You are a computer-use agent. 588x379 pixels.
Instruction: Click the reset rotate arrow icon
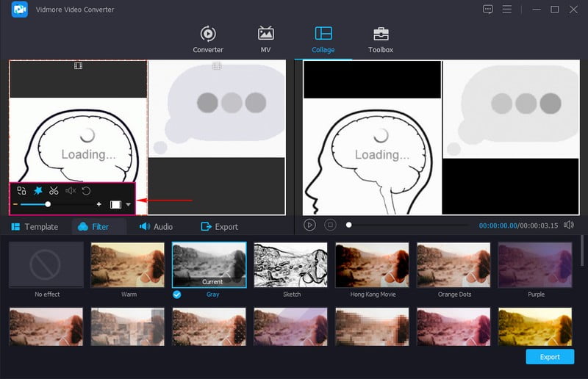(86, 191)
